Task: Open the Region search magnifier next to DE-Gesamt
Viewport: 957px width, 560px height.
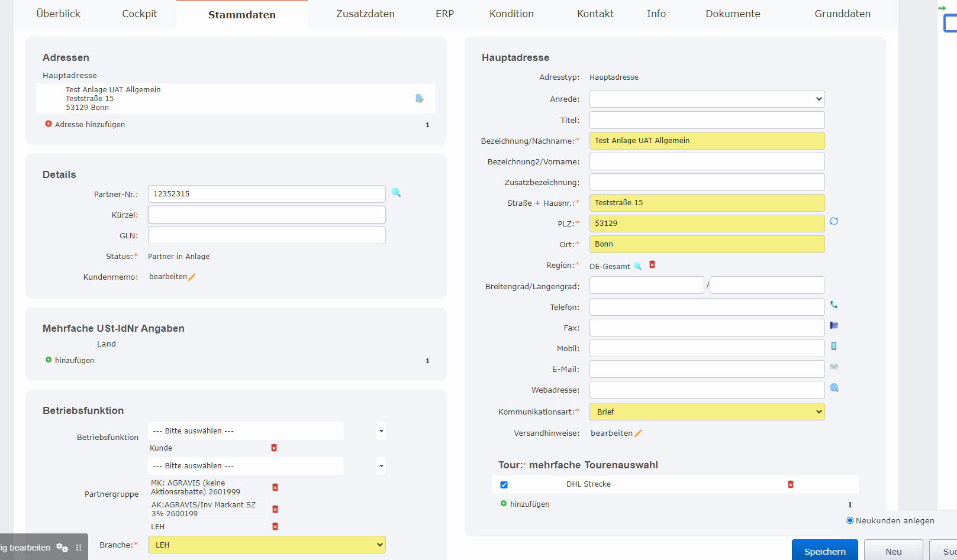Action: click(637, 266)
